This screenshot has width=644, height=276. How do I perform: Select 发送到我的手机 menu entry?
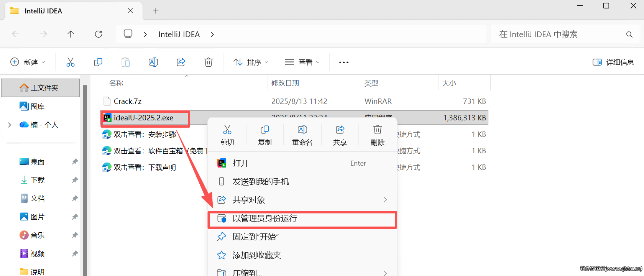[302, 181]
